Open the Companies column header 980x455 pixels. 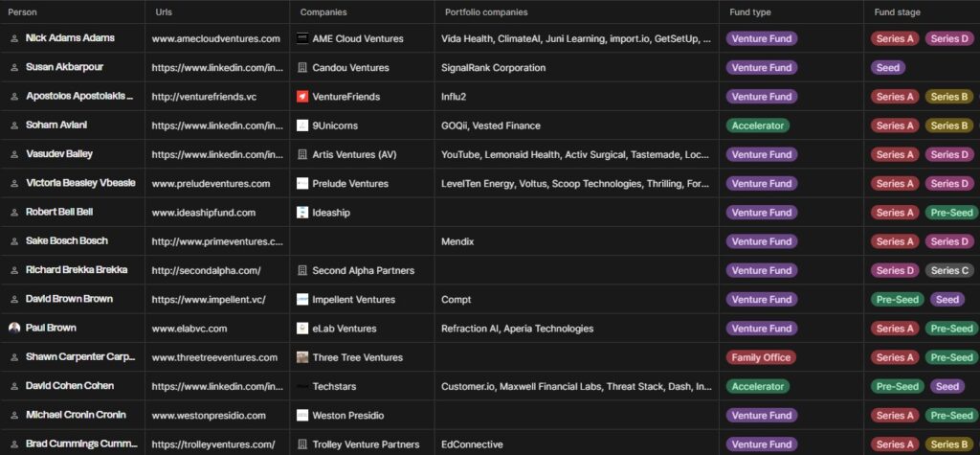[x=323, y=11]
